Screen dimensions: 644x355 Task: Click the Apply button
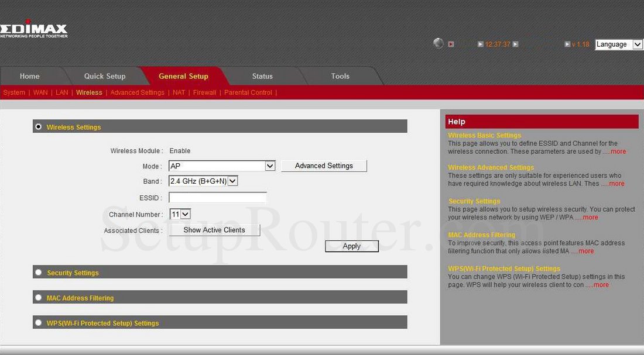[351, 246]
